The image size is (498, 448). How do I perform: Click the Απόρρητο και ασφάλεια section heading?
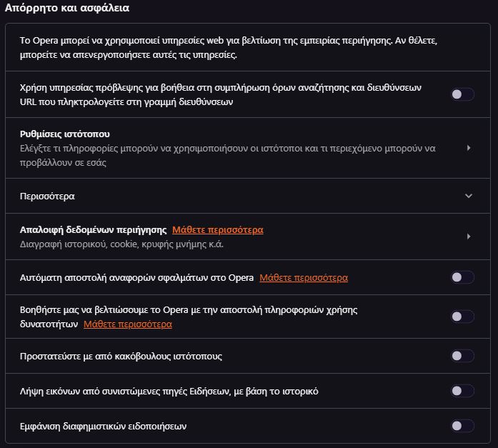tap(67, 8)
